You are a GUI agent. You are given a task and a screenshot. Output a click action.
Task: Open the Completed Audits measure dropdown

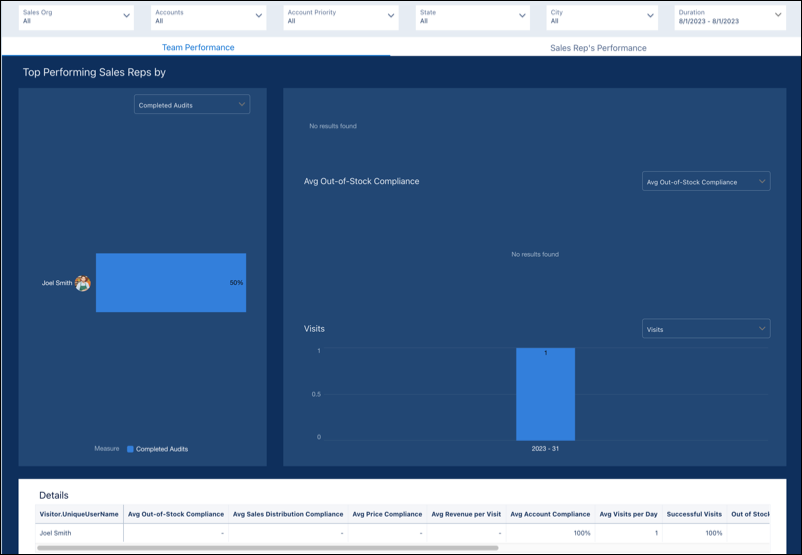pos(192,104)
